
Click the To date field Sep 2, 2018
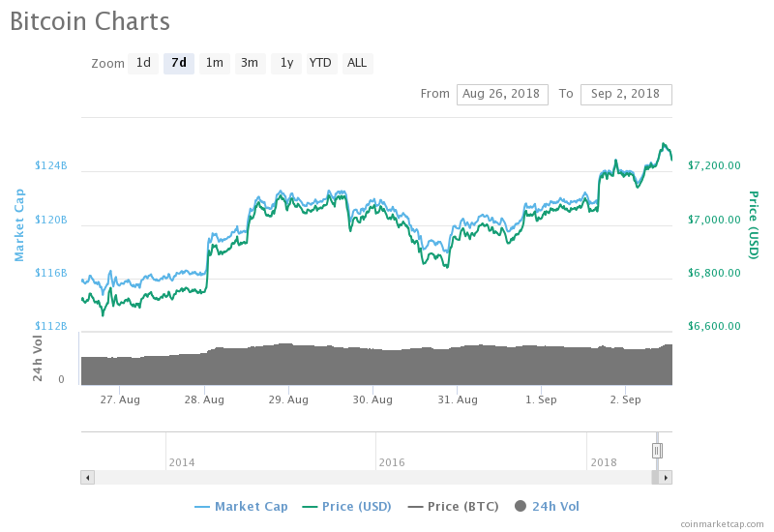click(x=626, y=94)
